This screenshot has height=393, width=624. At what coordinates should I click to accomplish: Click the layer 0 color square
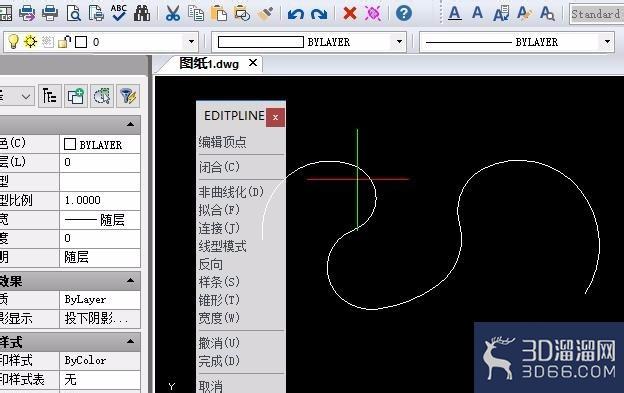click(81, 42)
